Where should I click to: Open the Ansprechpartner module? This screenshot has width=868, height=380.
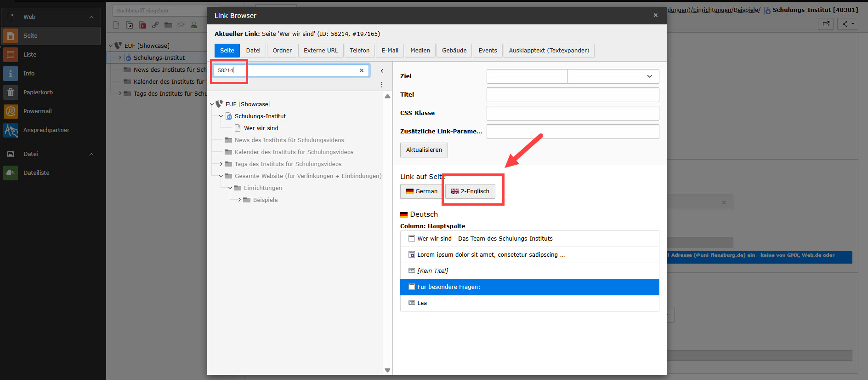point(46,130)
